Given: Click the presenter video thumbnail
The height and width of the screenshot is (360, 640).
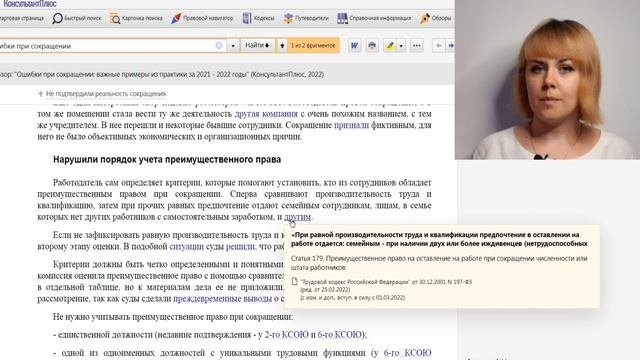Looking at the screenshot, I should pos(547,80).
